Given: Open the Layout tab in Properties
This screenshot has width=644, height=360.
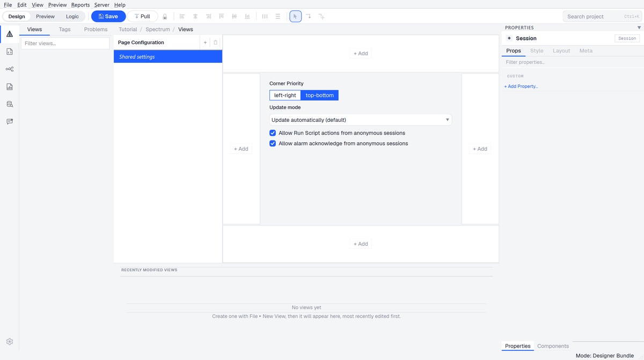Looking at the screenshot, I should pos(561,50).
